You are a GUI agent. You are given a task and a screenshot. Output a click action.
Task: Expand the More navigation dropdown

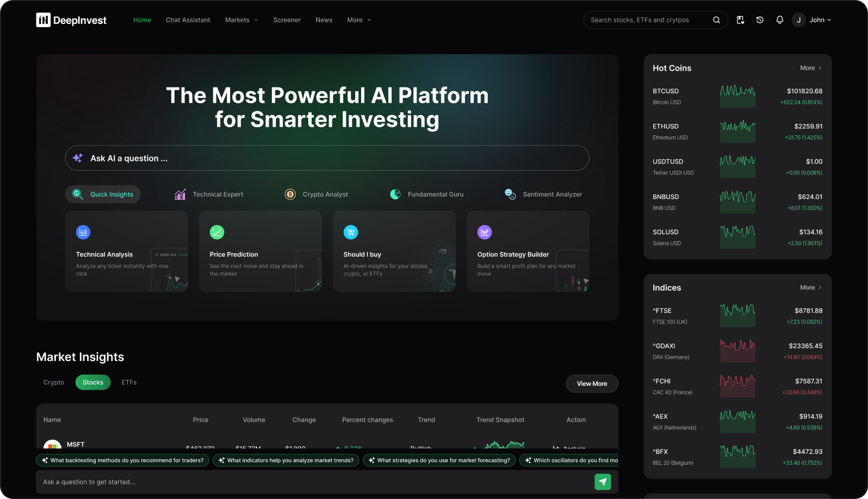(x=359, y=20)
